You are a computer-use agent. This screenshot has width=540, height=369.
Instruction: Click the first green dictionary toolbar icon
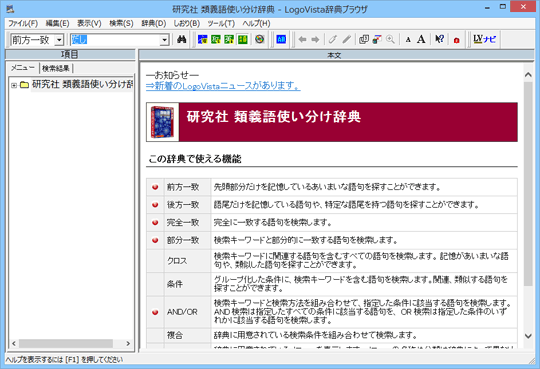click(x=216, y=39)
